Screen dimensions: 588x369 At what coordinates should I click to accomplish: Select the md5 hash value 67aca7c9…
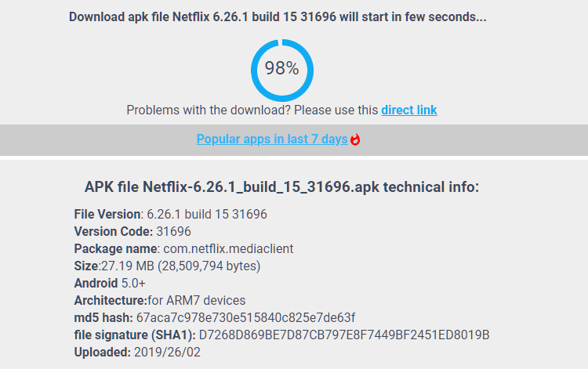coord(245,317)
